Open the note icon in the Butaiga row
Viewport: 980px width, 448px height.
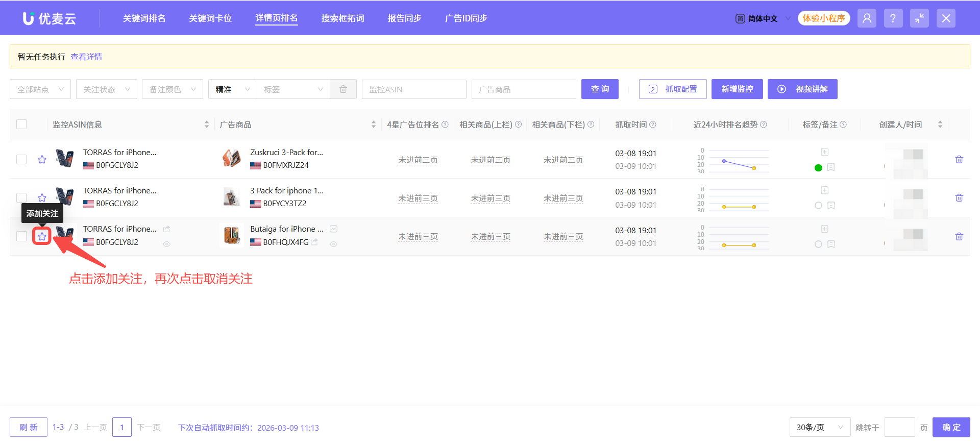pyautogui.click(x=831, y=244)
